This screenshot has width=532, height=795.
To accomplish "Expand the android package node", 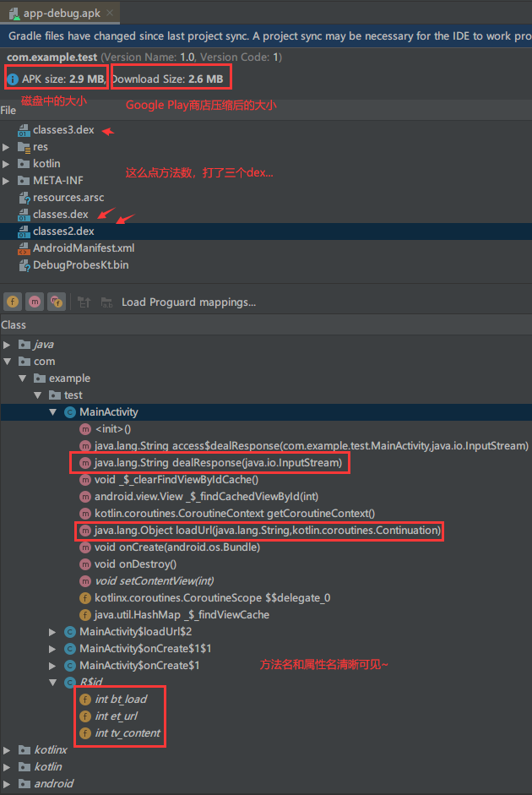I will tap(7, 784).
